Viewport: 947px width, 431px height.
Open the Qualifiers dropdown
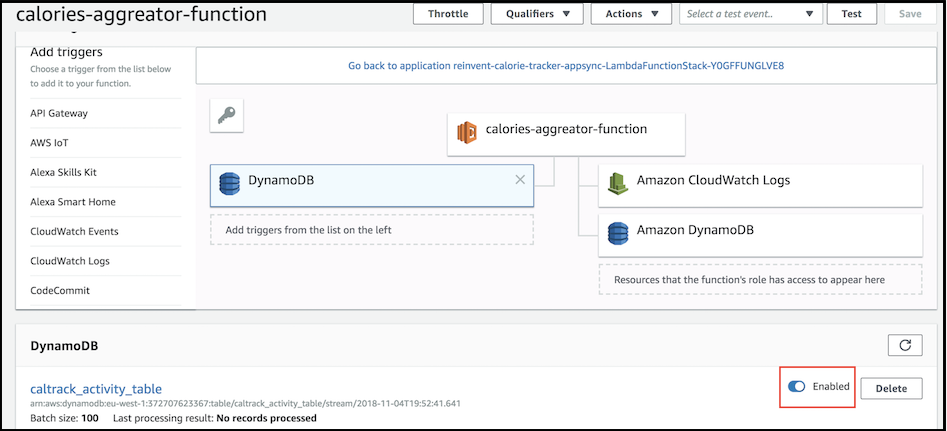(537, 14)
